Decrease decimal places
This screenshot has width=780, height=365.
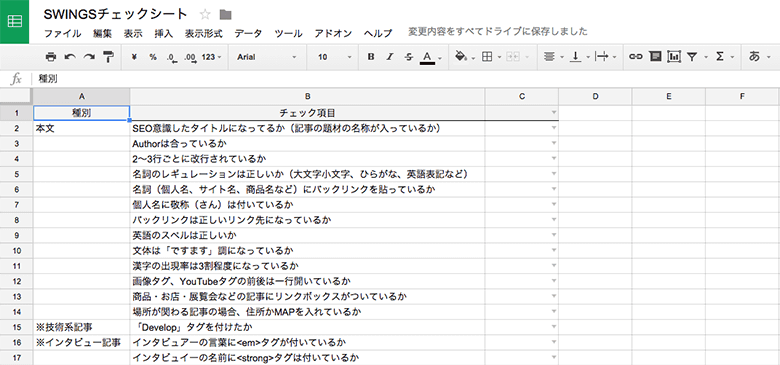172,57
